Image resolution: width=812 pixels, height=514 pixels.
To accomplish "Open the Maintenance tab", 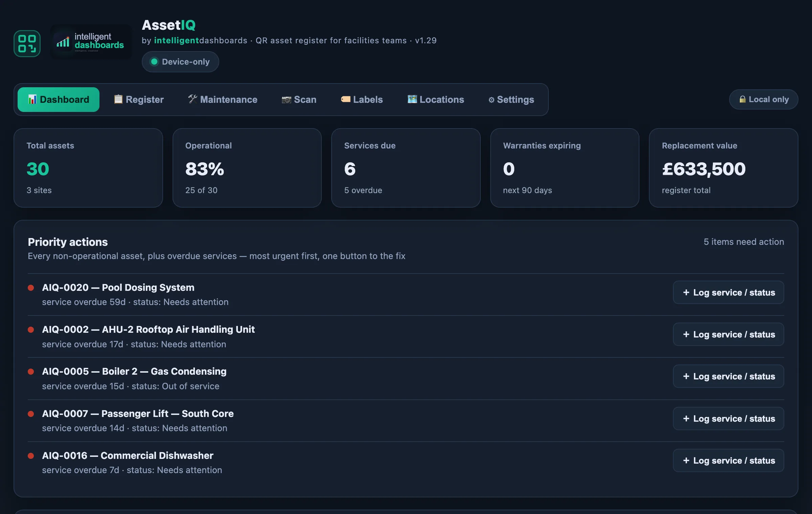I will tap(223, 99).
